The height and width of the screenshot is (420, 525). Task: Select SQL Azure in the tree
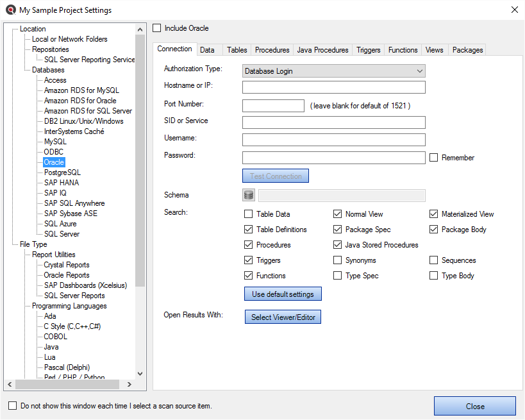point(60,224)
